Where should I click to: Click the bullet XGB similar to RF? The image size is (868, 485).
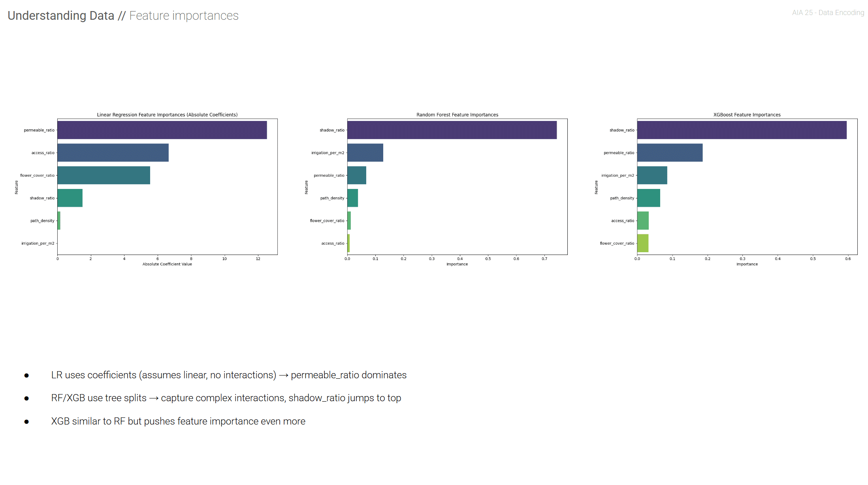(x=178, y=421)
